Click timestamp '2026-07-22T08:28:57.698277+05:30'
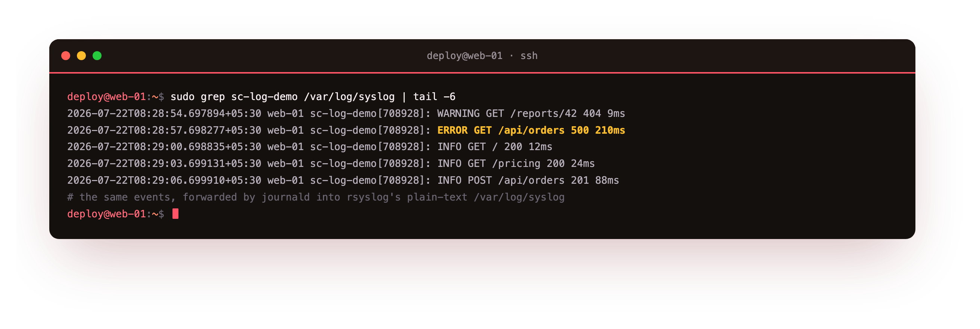 (164, 130)
